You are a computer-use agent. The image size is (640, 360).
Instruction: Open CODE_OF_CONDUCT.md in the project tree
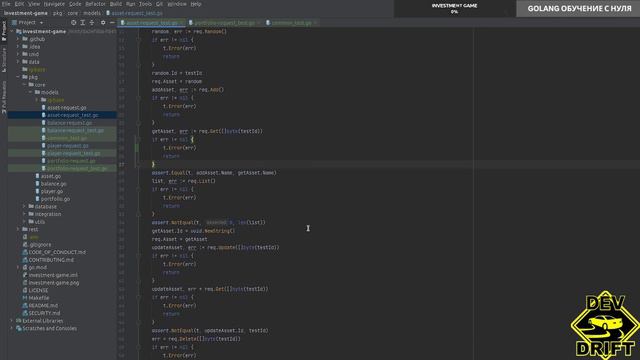point(57,252)
